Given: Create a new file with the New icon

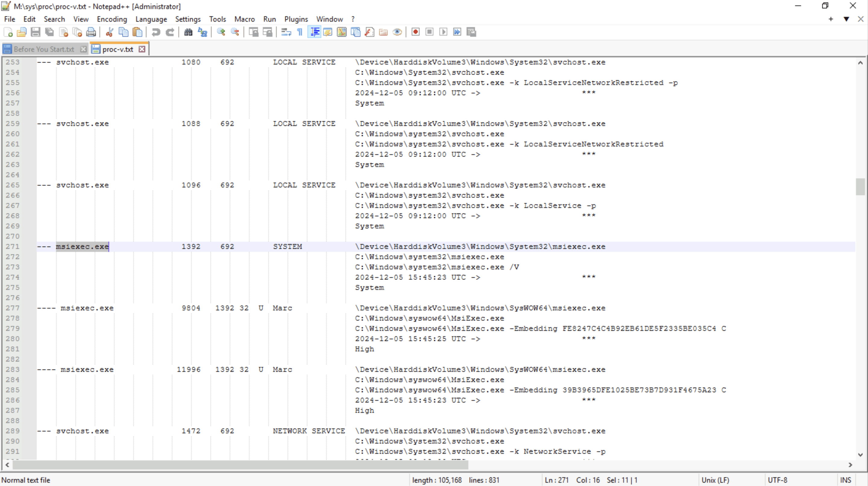Looking at the screenshot, I should click(x=8, y=32).
